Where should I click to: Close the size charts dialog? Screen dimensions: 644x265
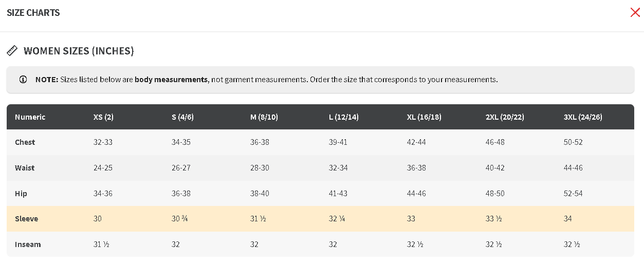point(635,13)
